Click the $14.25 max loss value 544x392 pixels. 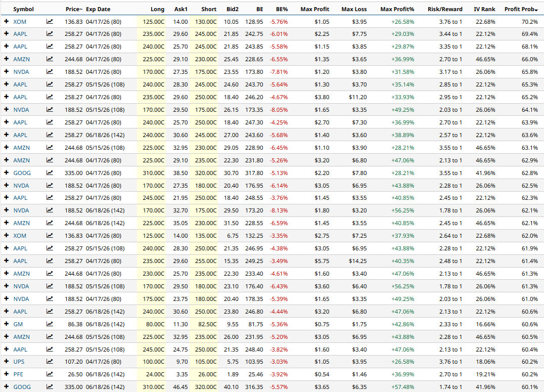tap(357, 261)
